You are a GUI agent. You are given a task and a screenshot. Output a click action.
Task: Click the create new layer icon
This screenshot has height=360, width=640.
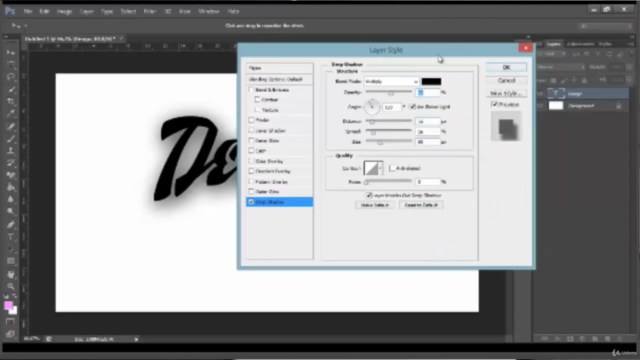[607, 339]
